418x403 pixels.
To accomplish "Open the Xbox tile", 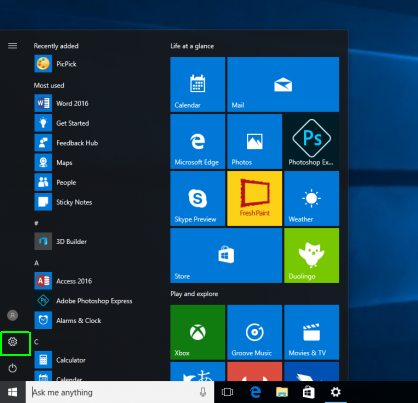I will click(x=198, y=332).
